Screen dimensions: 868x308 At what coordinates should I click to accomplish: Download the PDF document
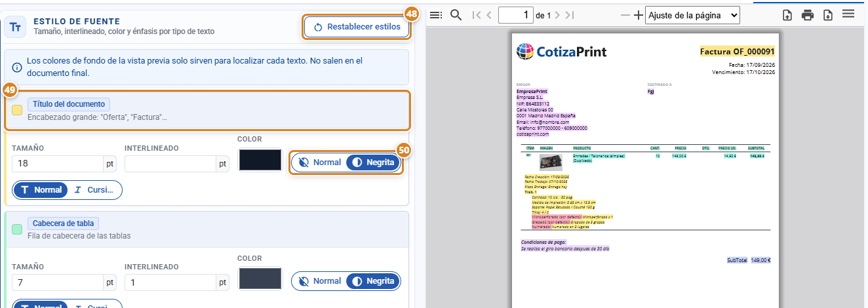click(x=828, y=14)
